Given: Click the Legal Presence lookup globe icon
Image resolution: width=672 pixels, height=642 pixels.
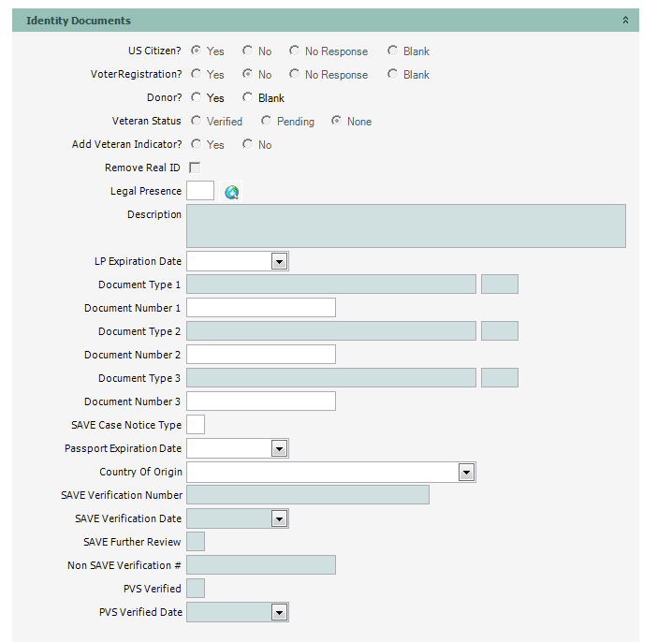Looking at the screenshot, I should coord(232,192).
